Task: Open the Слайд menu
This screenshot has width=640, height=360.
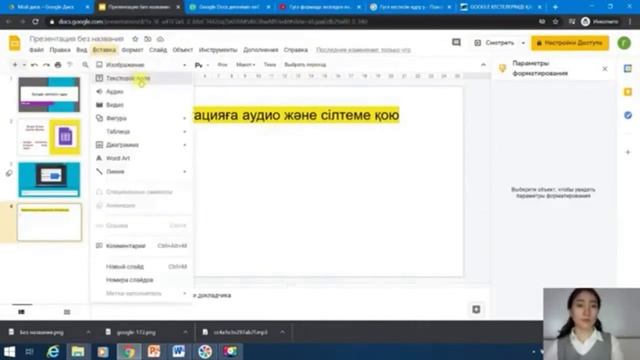Action: point(158,50)
